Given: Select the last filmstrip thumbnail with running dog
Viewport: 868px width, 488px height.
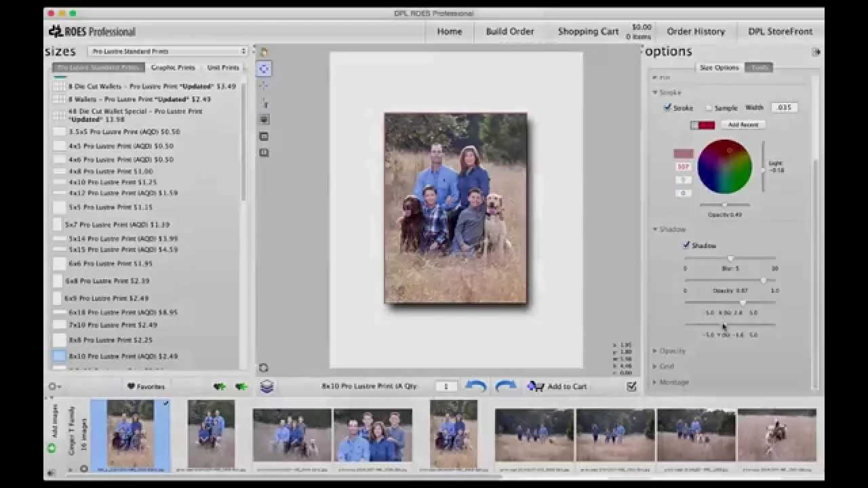Looking at the screenshot, I should (x=777, y=435).
